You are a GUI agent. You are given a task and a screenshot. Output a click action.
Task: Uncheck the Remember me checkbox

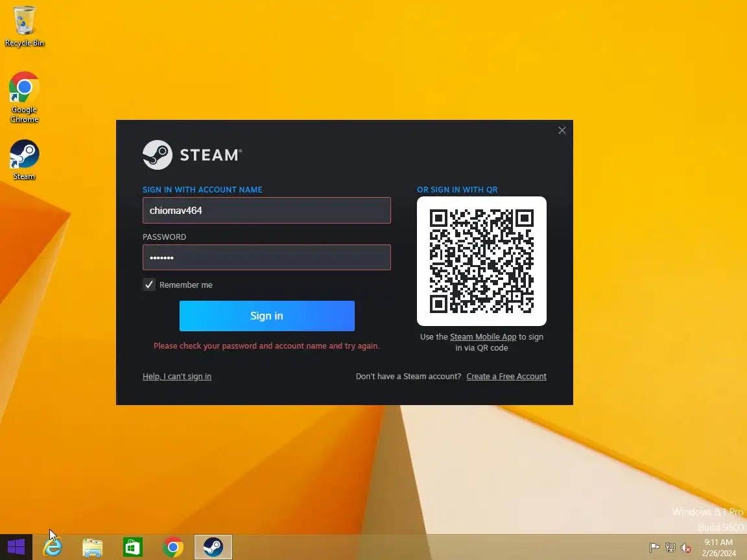pos(149,285)
